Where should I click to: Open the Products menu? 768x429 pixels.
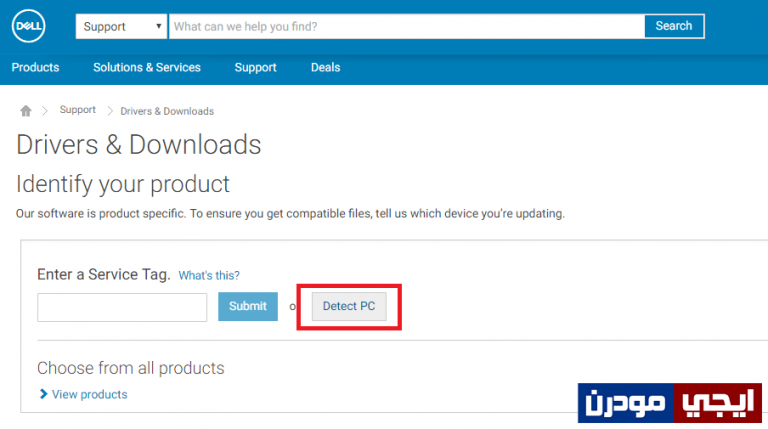(35, 68)
